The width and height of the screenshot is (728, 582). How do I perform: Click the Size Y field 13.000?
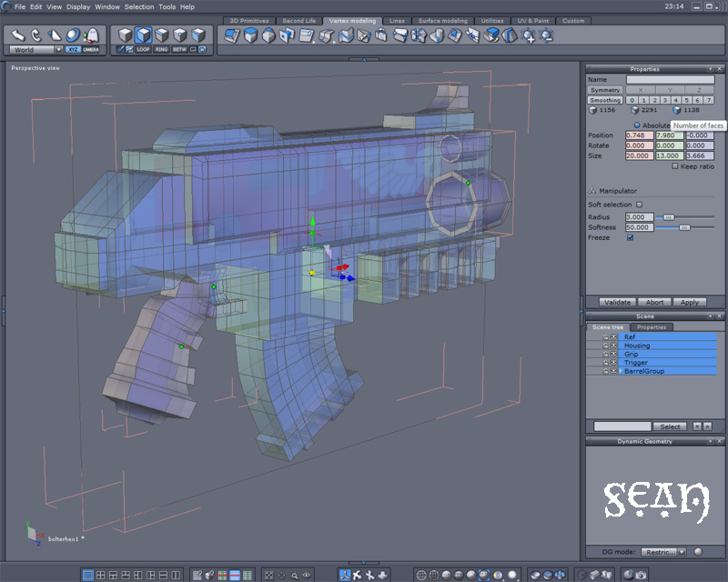point(670,156)
